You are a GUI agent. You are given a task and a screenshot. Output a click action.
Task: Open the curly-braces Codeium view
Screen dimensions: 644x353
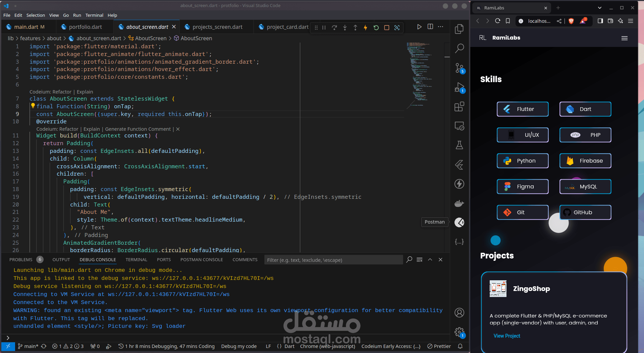click(x=459, y=242)
